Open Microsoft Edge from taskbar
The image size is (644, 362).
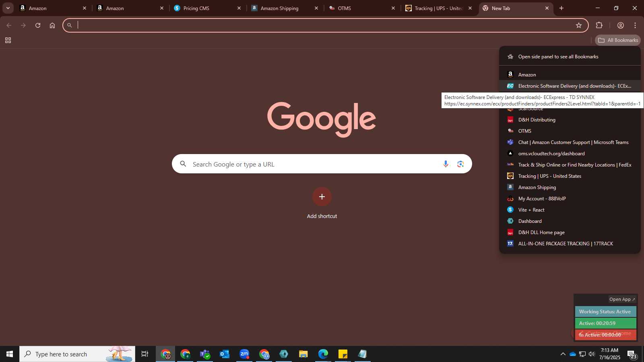point(323,354)
